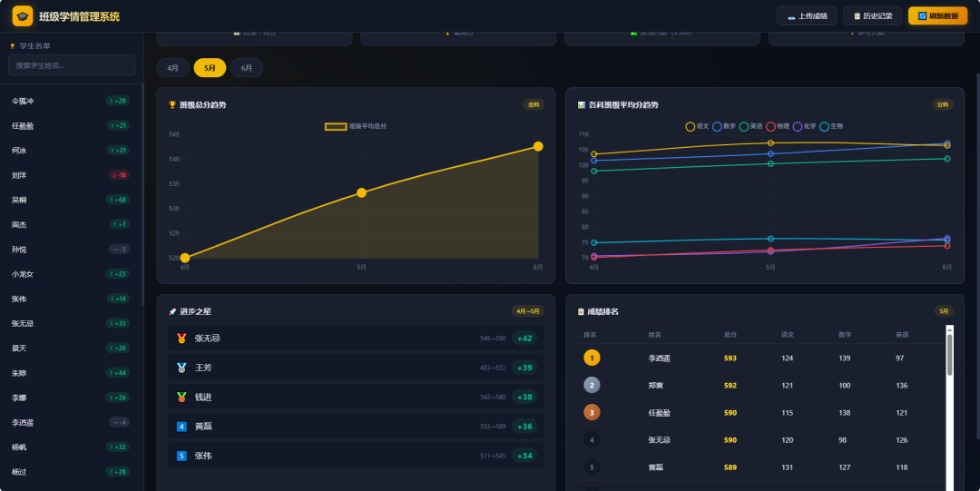Click the 姓名 column header in ranking table
This screenshot has height=491, width=980.
pos(654,335)
